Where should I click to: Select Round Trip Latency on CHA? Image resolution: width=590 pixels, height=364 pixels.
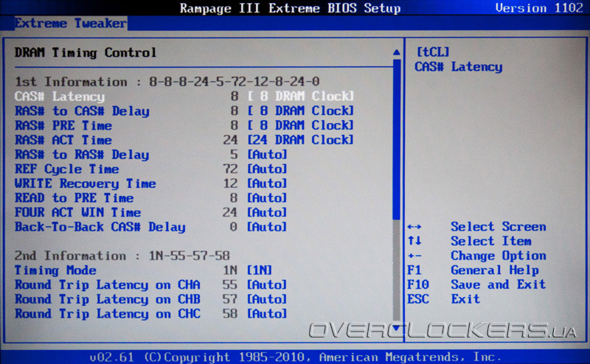[108, 285]
